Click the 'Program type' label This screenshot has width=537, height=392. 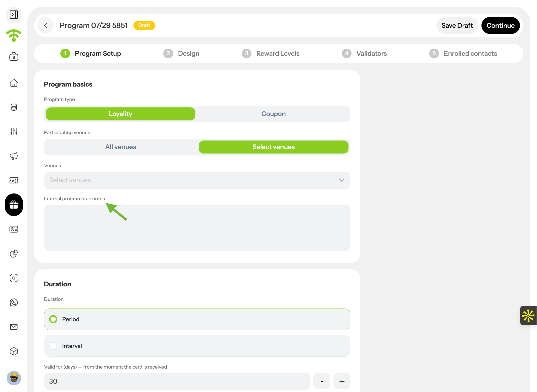pyautogui.click(x=59, y=99)
